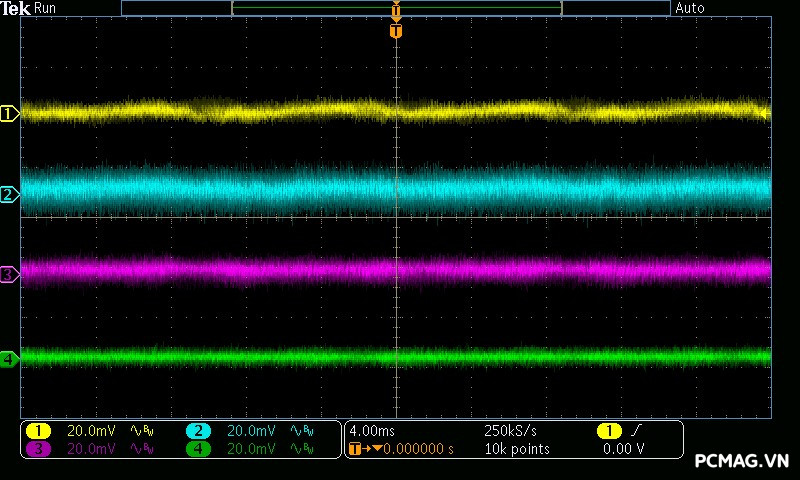Viewport: 800px width, 480px height.
Task: Click the 10k points record length readout
Action: coord(516,449)
